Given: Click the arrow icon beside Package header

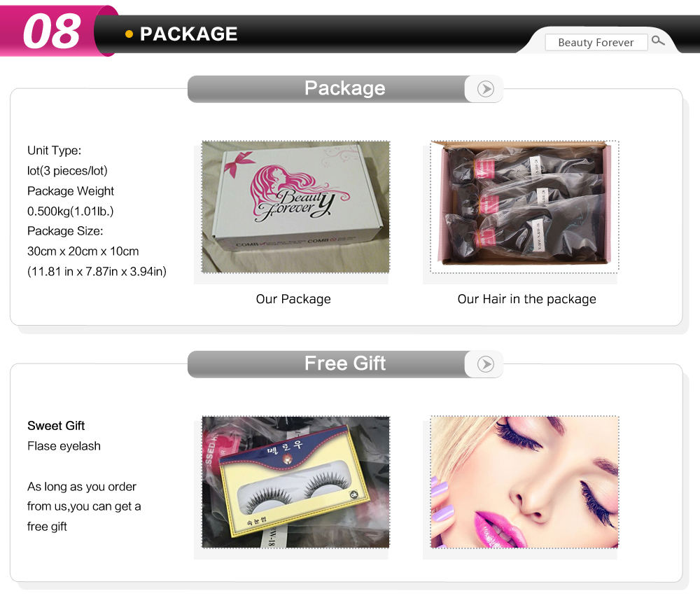Looking at the screenshot, I should [x=485, y=89].
